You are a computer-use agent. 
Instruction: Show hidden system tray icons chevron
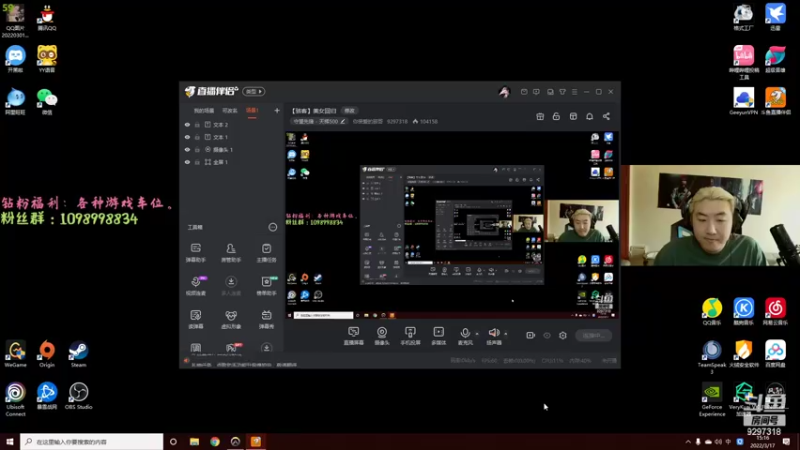point(688,442)
